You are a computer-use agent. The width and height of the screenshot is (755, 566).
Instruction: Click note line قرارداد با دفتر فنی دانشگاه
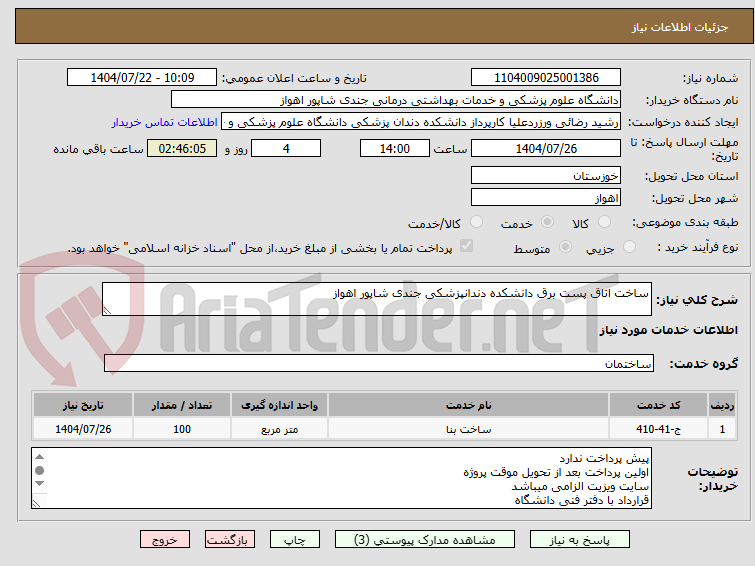(582, 500)
